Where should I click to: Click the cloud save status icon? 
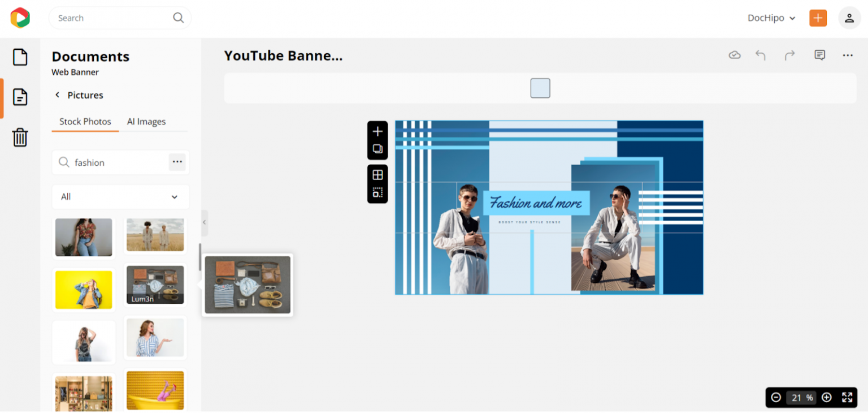click(x=735, y=55)
